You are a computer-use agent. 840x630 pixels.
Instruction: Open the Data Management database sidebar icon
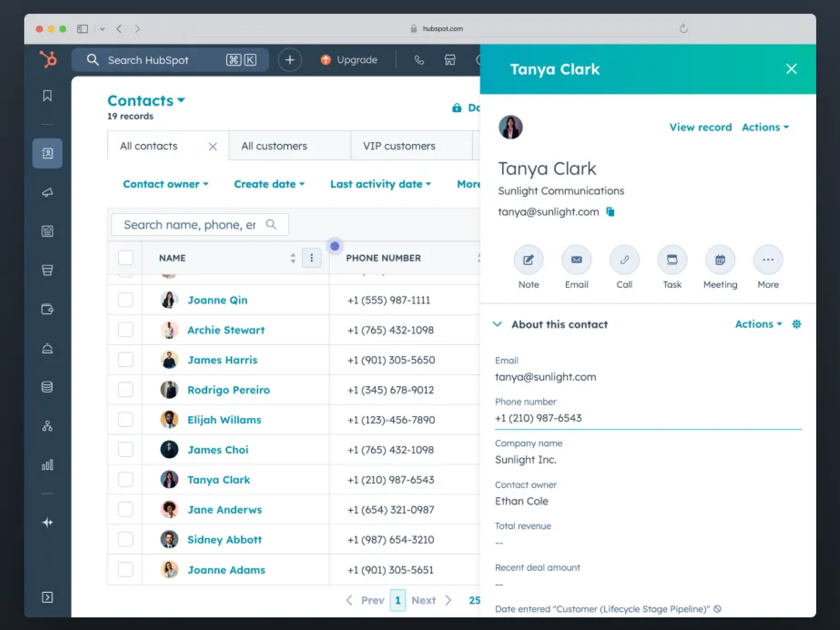[x=47, y=387]
